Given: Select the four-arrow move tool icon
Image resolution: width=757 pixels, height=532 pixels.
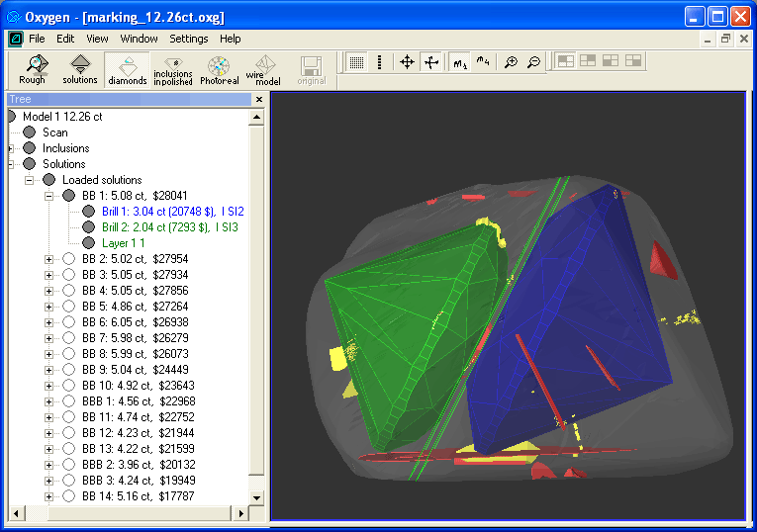Looking at the screenshot, I should click(407, 62).
